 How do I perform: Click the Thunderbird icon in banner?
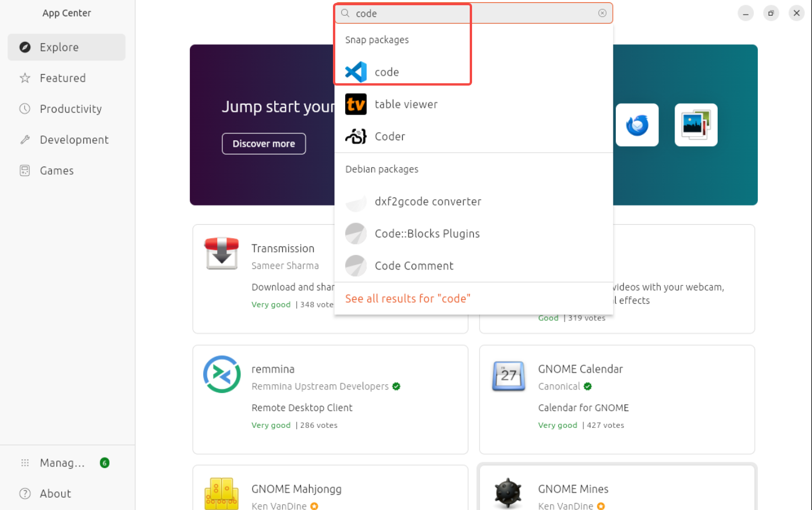click(x=637, y=125)
